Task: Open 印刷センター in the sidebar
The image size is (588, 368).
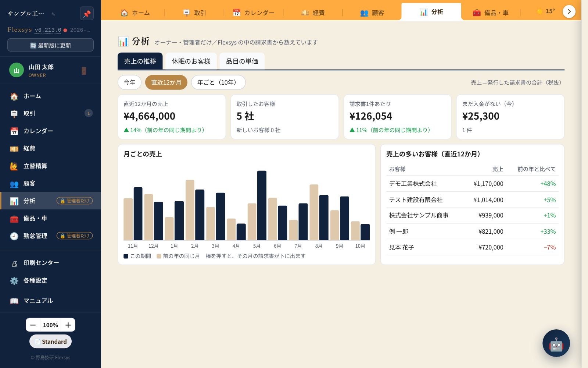Action: point(50,263)
